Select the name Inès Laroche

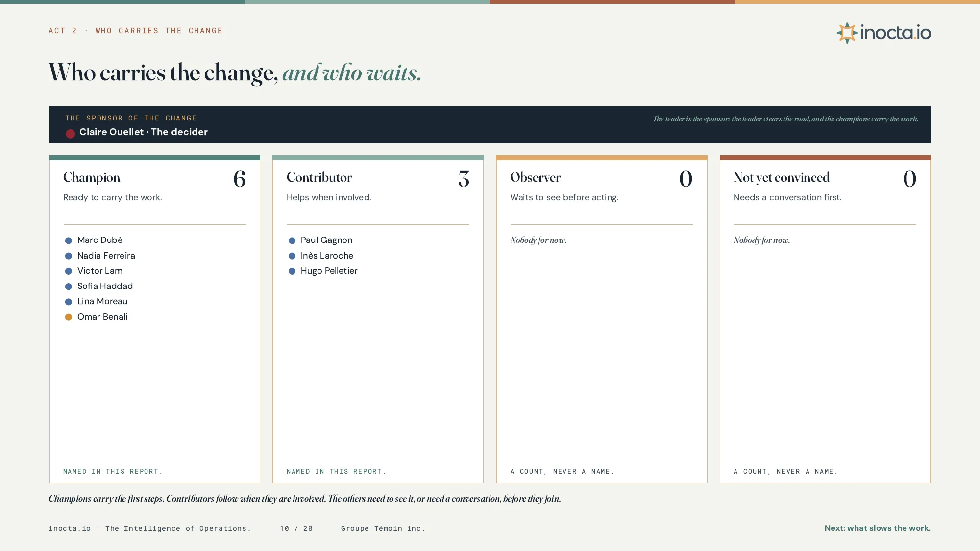point(327,256)
